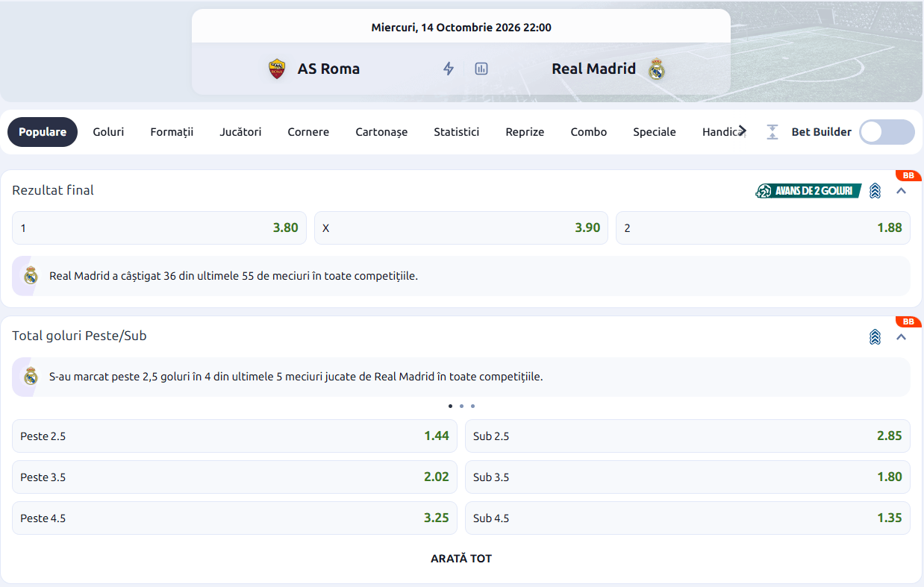This screenshot has width=924, height=587.
Task: Show more market tabs with the arrow
Action: click(742, 131)
